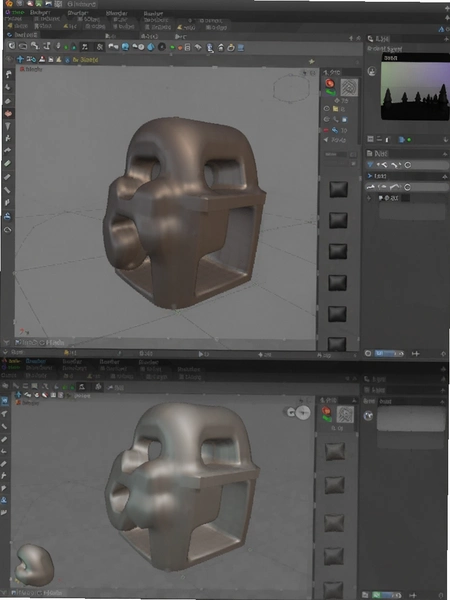
Task: Click the hatched pattern swatch in upper middle panel
Action: pyautogui.click(x=349, y=87)
